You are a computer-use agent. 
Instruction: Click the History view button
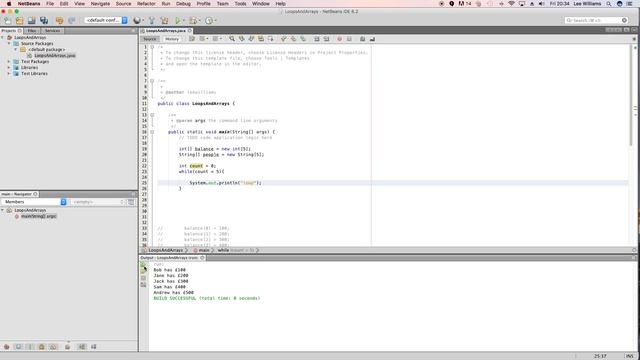(x=172, y=39)
